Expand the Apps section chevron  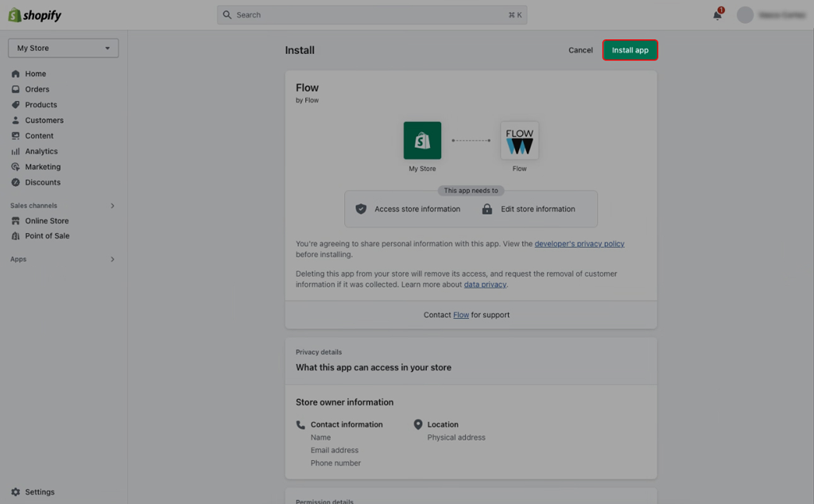tap(112, 259)
